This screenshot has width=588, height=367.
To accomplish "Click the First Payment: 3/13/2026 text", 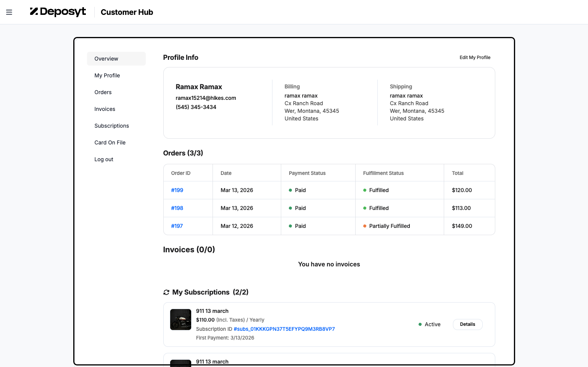I will click(225, 338).
